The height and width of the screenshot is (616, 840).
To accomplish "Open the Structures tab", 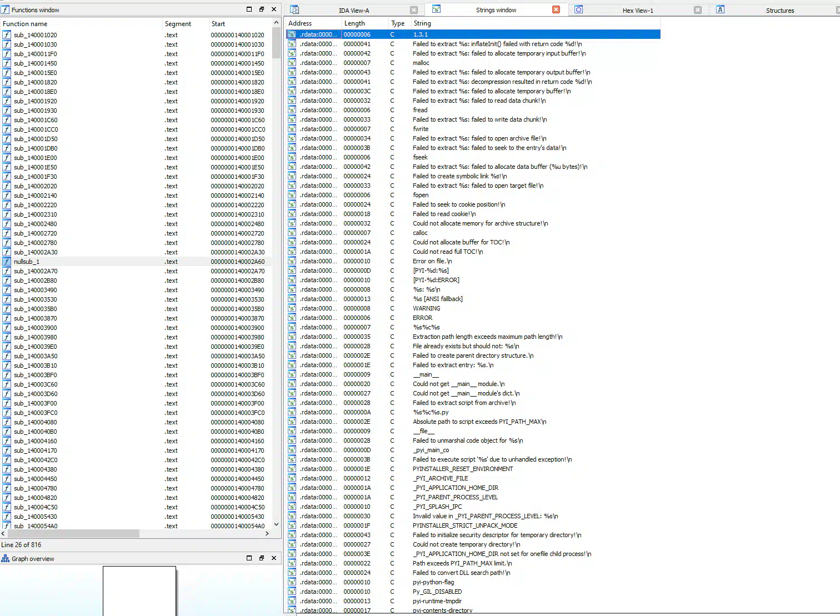I will pyautogui.click(x=779, y=10).
